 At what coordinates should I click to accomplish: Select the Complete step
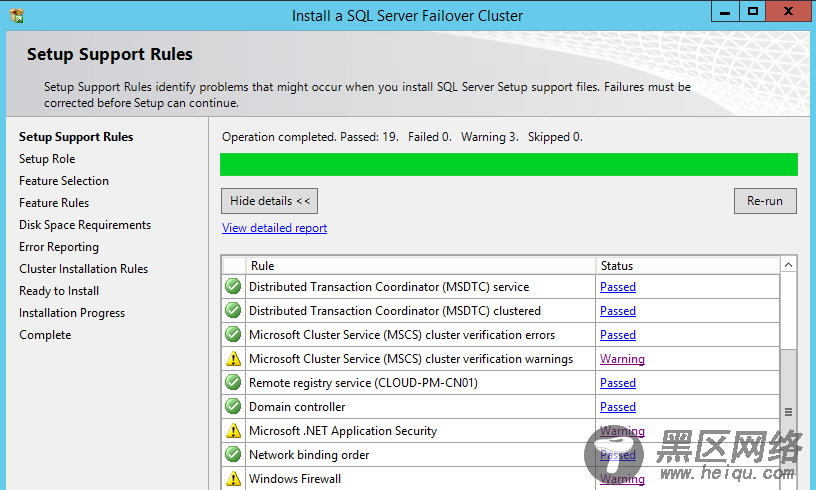(x=45, y=334)
